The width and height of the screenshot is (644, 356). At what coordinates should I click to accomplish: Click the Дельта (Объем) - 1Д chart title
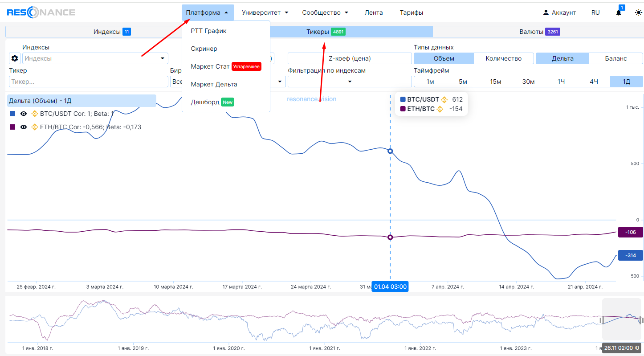coord(82,101)
